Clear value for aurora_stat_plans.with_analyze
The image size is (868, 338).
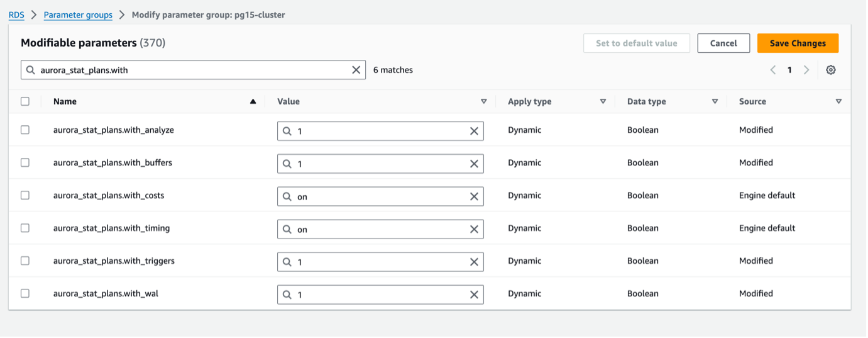474,131
